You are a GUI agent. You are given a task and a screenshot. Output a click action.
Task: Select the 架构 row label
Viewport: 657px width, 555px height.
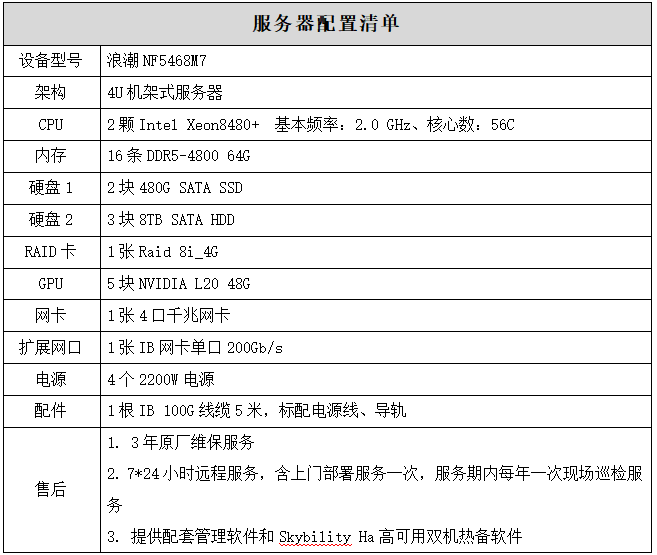click(51, 92)
